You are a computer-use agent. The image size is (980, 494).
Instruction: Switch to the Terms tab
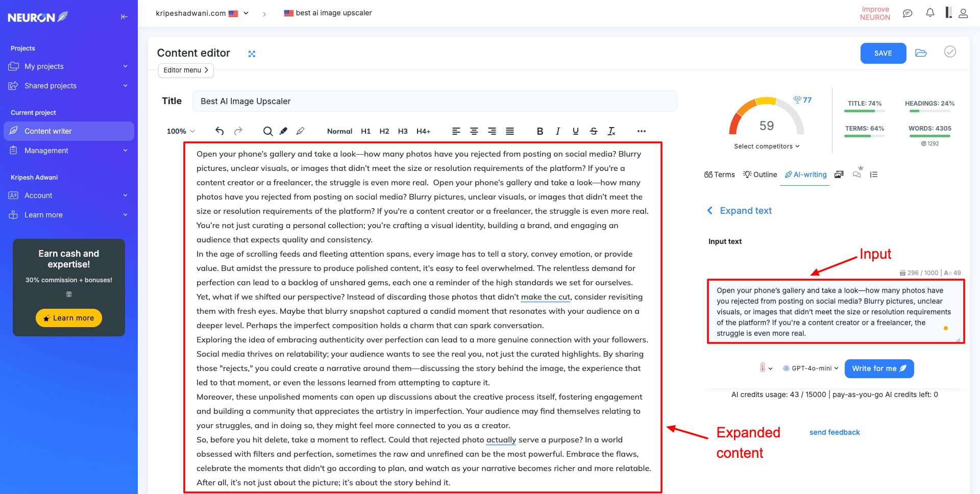click(719, 175)
